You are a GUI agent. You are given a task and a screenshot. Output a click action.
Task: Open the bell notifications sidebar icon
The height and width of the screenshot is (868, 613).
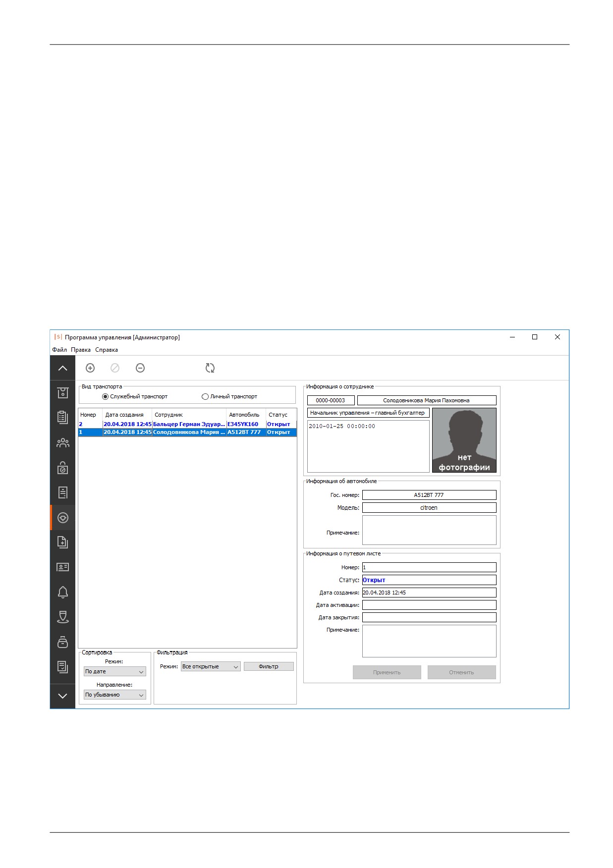pos(62,592)
